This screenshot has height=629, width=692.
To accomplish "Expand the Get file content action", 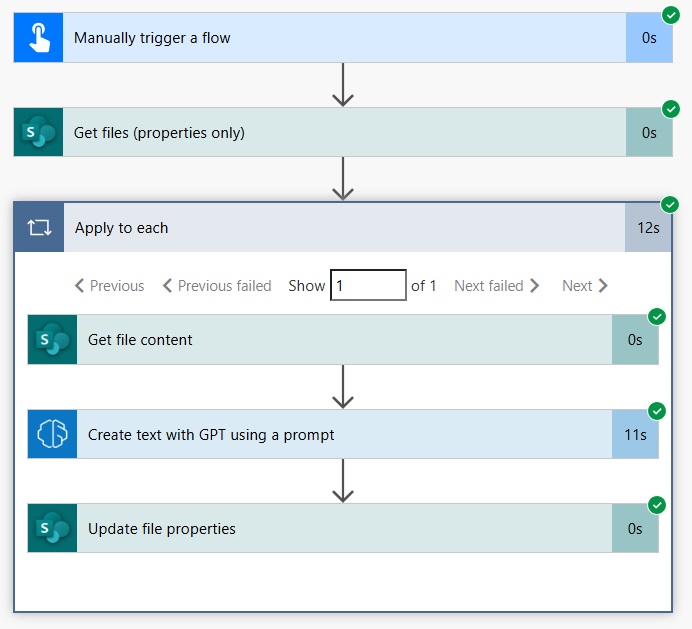I will [x=343, y=340].
